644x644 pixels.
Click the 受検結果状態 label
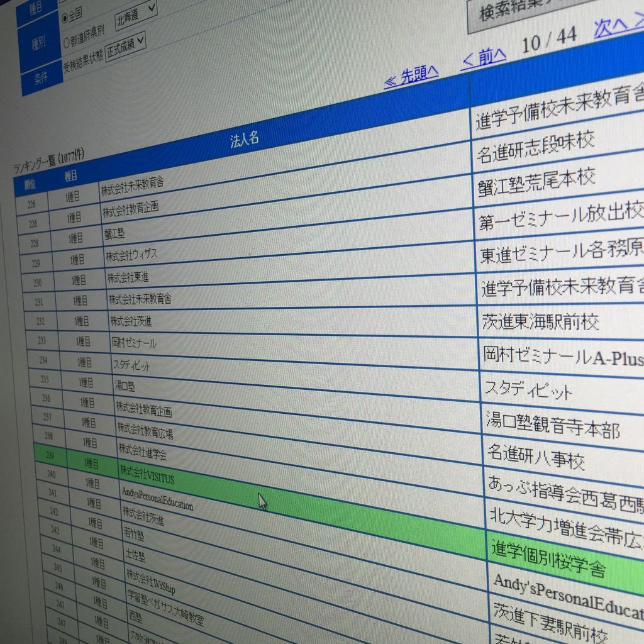pyautogui.click(x=83, y=61)
